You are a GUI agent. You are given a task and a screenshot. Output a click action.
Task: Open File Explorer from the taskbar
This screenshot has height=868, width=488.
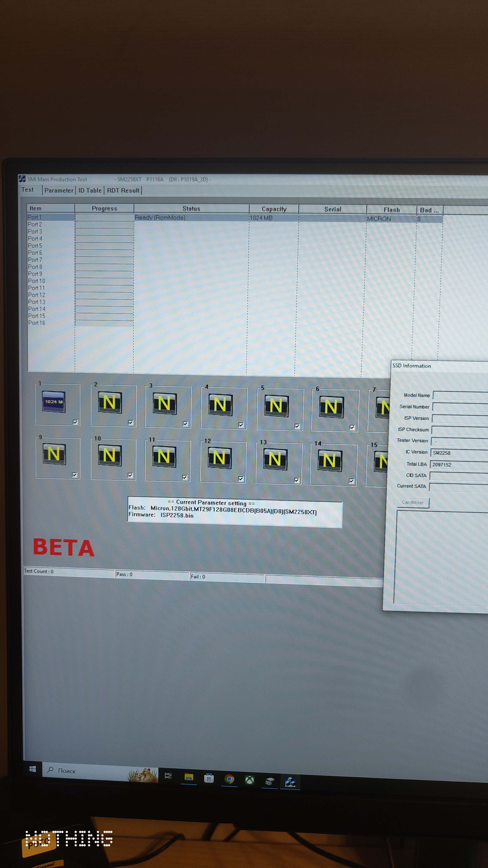(189, 777)
